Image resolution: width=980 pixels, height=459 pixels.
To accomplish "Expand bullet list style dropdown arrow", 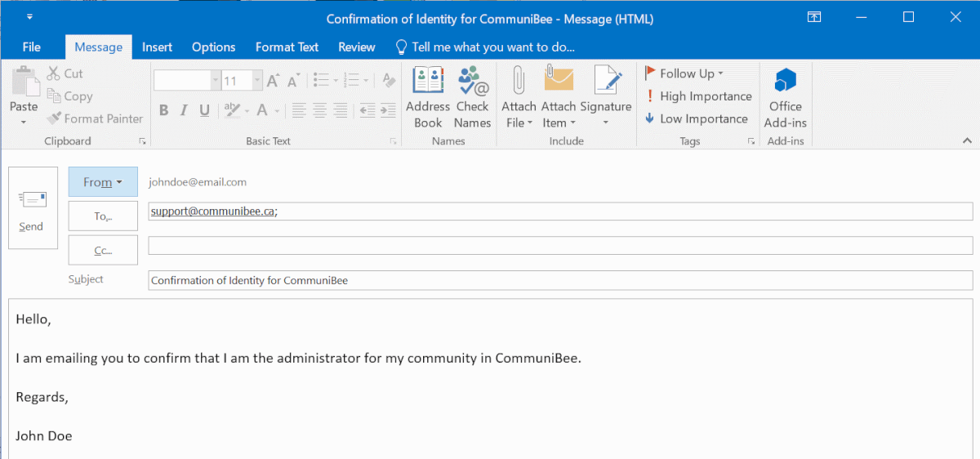I will (335, 80).
